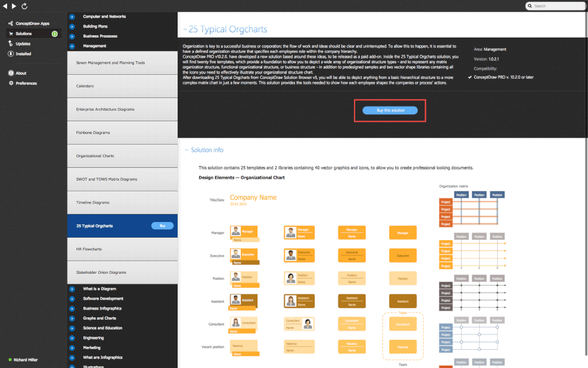
Task: Open Seven Management and Planning Tools
Action: click(122, 63)
